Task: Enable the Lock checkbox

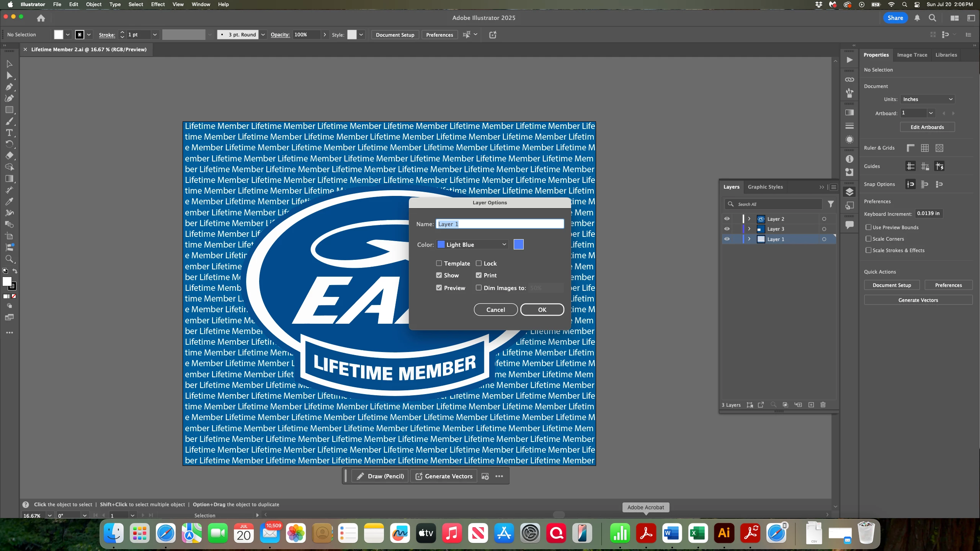Action: tap(479, 263)
